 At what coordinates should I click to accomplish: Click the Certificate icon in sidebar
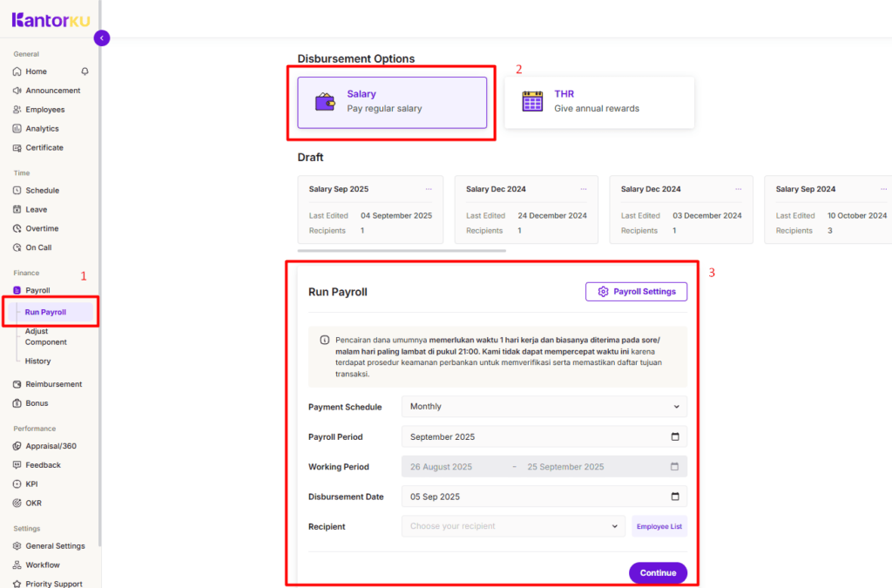(17, 148)
